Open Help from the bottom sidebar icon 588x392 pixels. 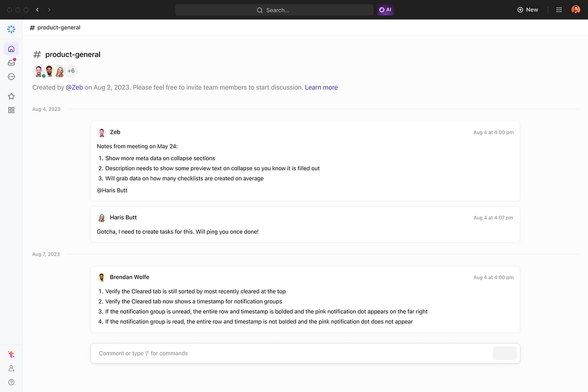pyautogui.click(x=11, y=382)
